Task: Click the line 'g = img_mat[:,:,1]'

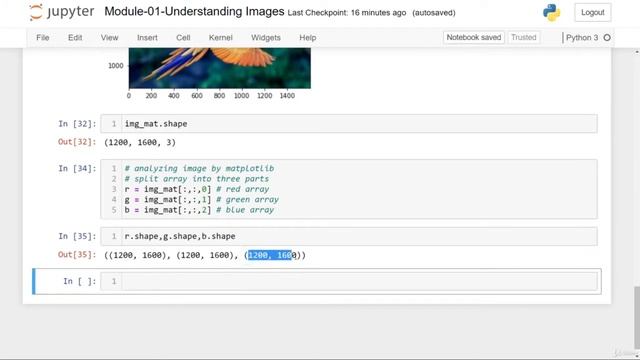Action: pos(168,200)
